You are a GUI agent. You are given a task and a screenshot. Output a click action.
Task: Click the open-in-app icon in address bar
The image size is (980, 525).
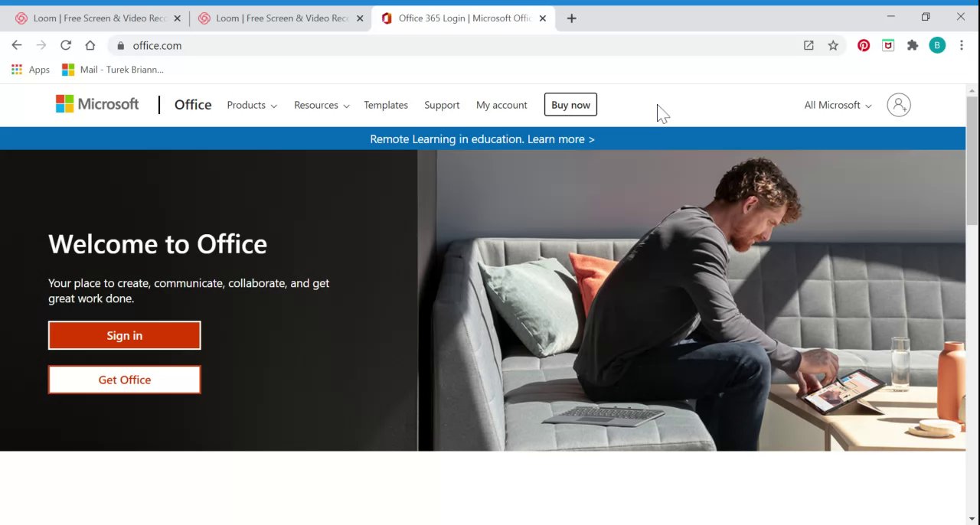point(808,45)
